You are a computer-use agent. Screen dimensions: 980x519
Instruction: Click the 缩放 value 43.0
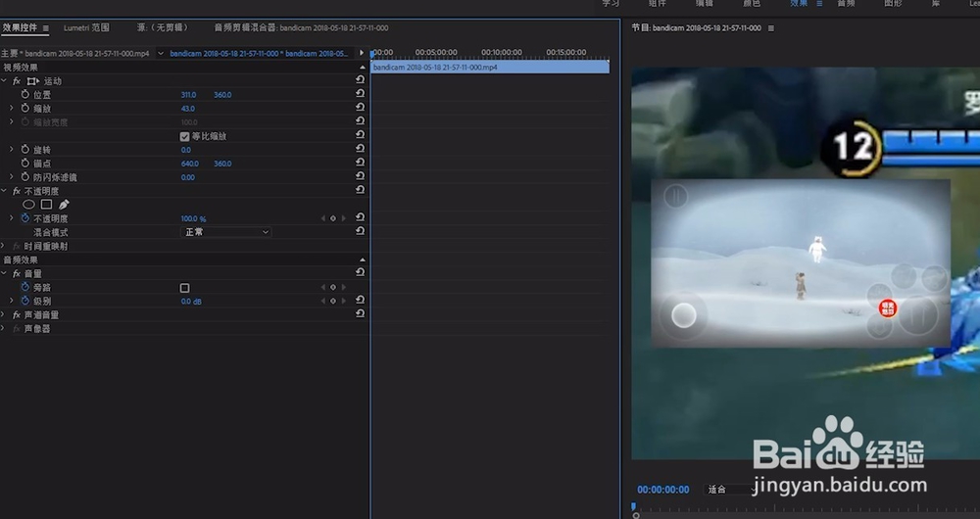pyautogui.click(x=187, y=109)
